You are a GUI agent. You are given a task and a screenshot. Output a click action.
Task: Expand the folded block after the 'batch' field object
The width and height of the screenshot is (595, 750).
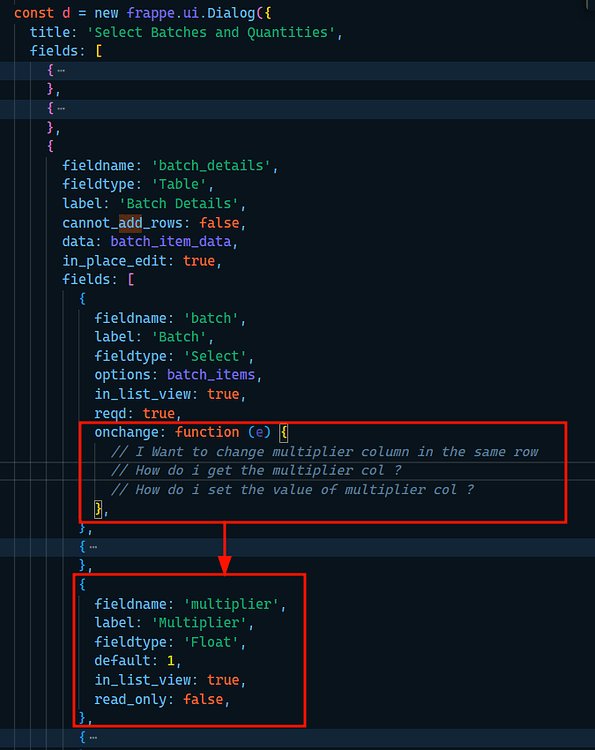coord(93,547)
